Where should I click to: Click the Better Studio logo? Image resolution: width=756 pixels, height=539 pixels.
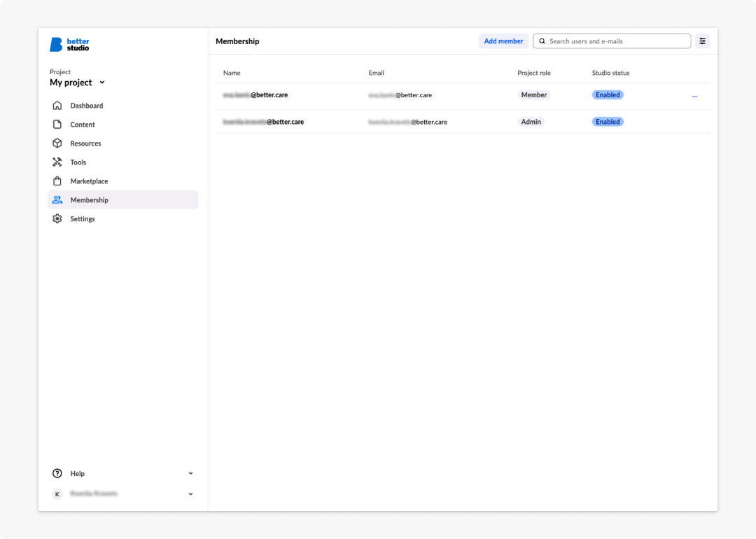pos(69,44)
